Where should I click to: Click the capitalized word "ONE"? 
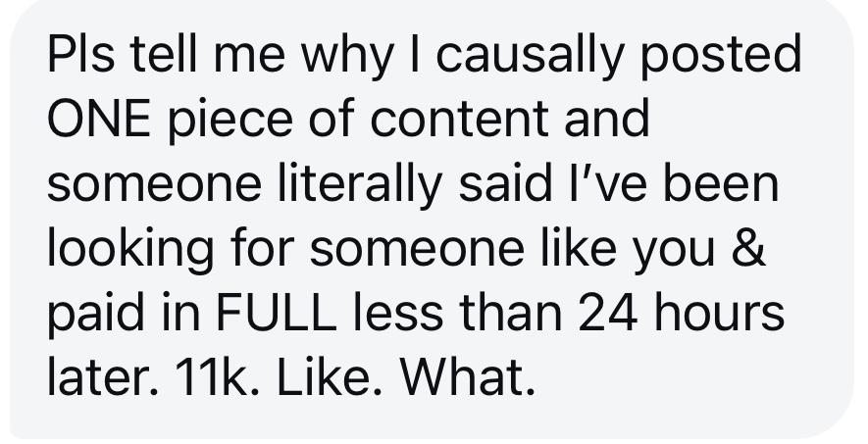pos(99,119)
